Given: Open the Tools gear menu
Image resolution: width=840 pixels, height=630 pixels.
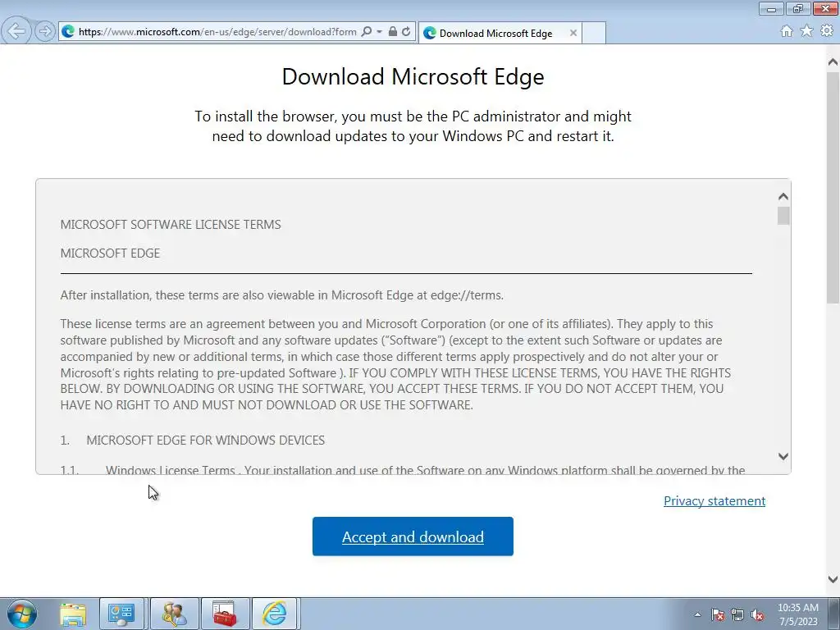Looking at the screenshot, I should 827,31.
